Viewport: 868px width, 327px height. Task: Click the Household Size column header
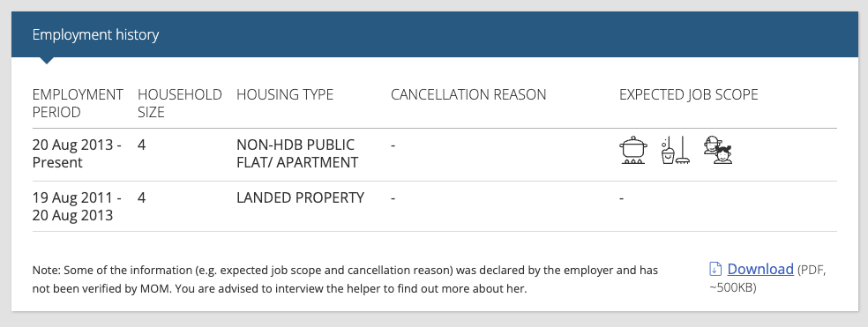(179, 103)
